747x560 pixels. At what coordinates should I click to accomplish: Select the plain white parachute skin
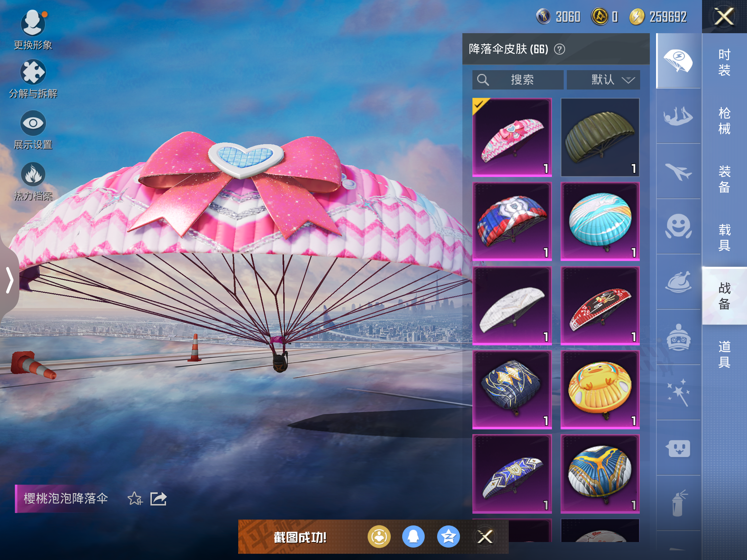(512, 306)
